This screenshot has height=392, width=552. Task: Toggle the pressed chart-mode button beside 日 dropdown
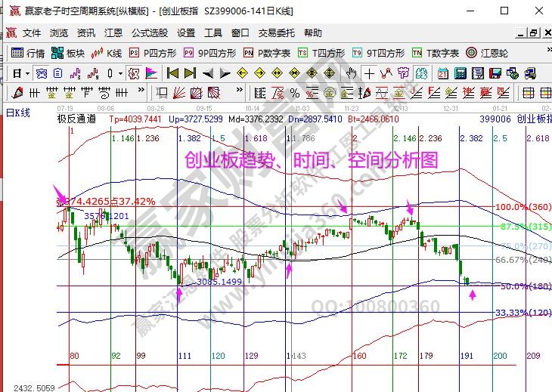pos(42,73)
